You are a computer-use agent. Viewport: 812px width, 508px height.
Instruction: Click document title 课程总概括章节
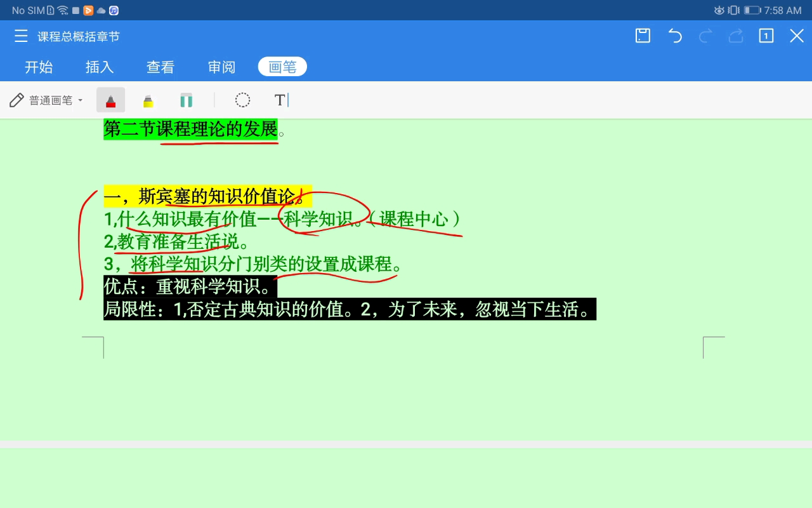coord(79,37)
